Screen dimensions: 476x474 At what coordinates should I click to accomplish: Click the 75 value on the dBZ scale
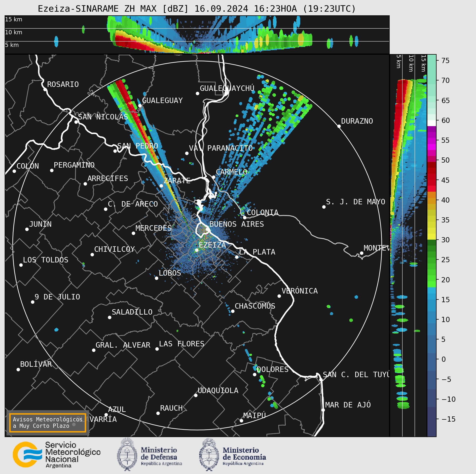click(445, 61)
